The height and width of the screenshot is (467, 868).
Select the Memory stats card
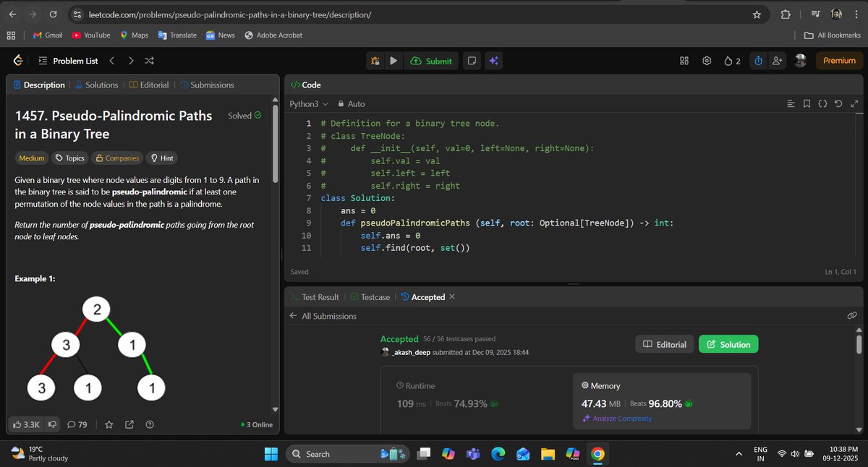coord(662,400)
